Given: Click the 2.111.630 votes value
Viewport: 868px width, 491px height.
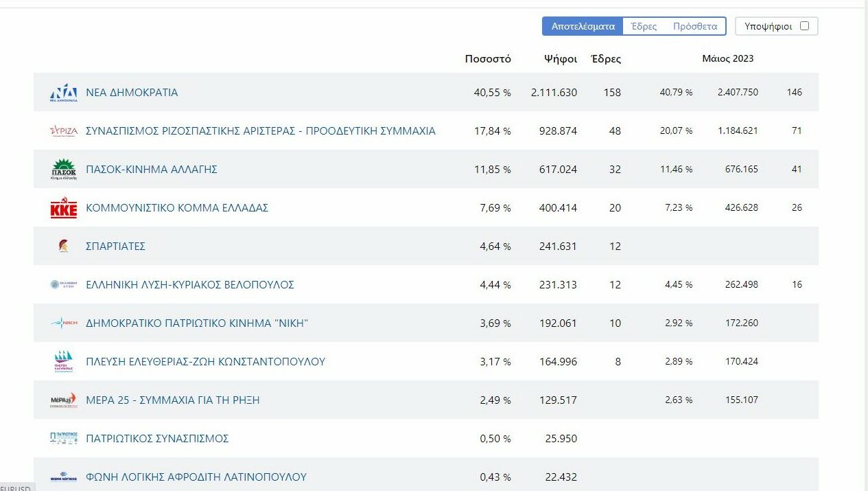Looking at the screenshot, I should [554, 92].
